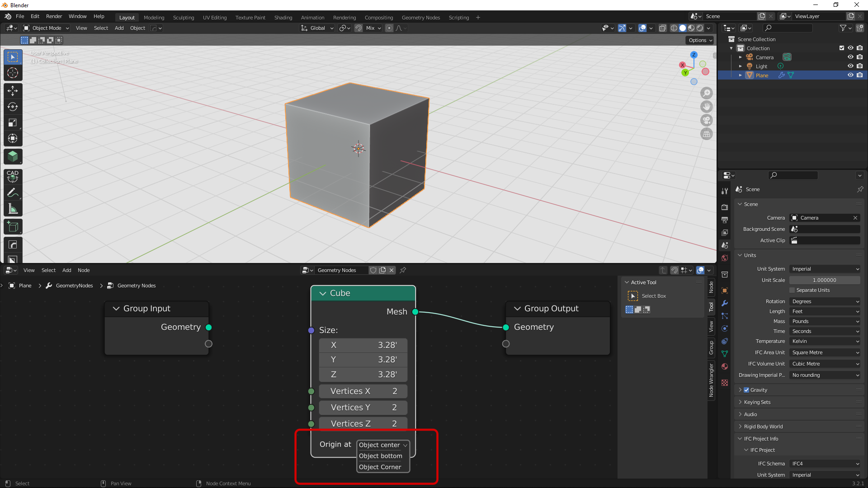The image size is (868, 488).
Task: Activate the Scale tool
Action: point(13,122)
